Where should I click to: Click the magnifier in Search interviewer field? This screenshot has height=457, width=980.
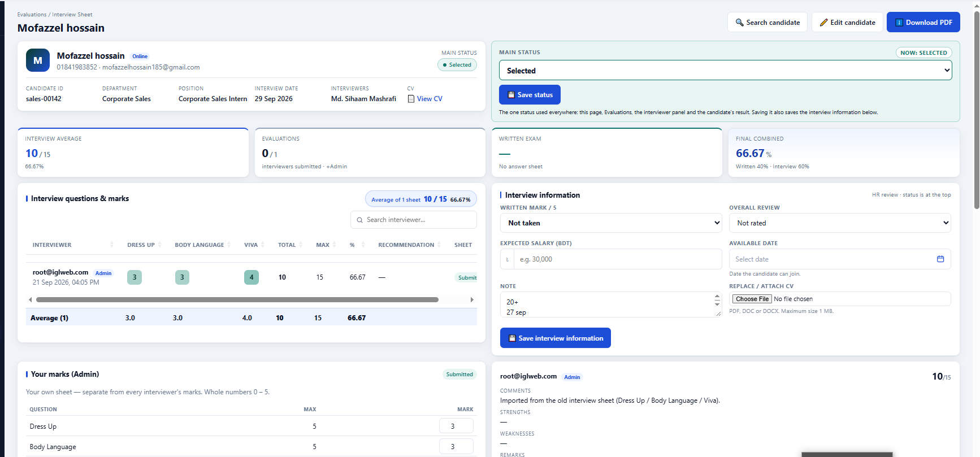coord(360,220)
